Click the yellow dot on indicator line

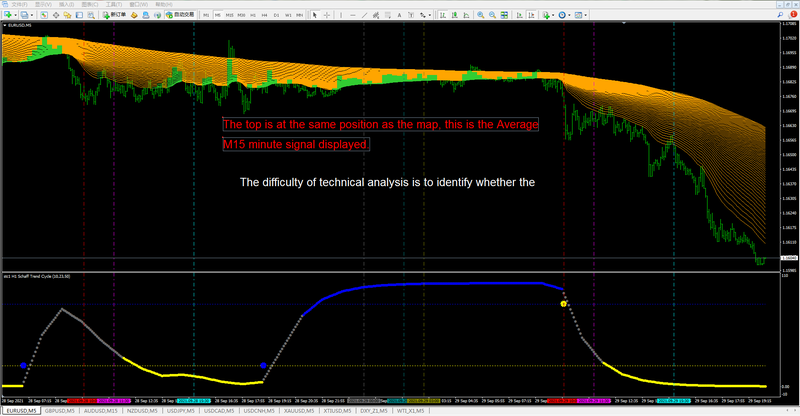(563, 304)
